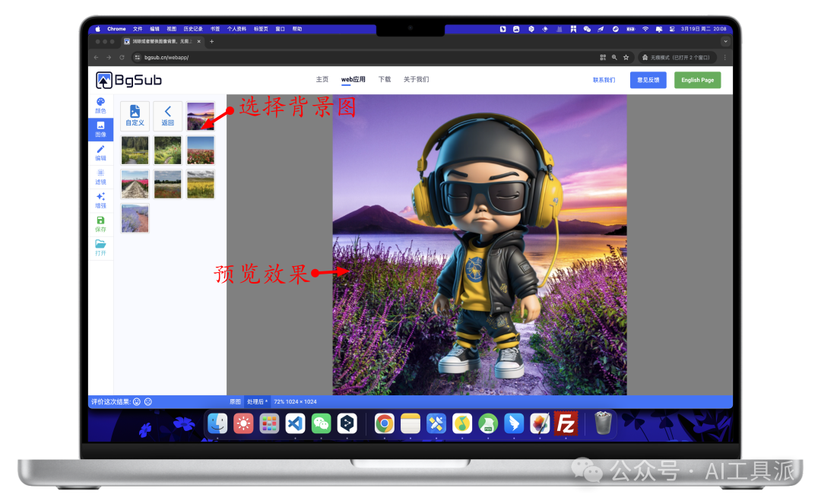The image size is (821, 504).
Task: Open QQ Music from the dock
Action: (462, 423)
